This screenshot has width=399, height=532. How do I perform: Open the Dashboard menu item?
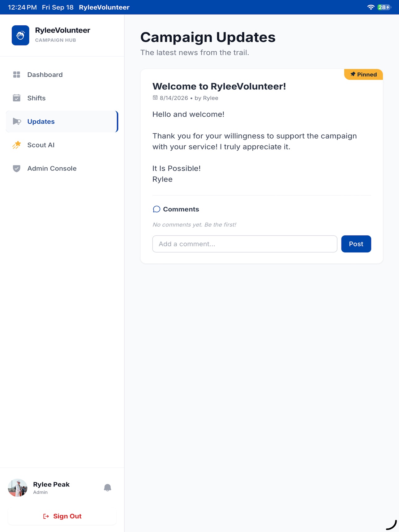pos(62,75)
